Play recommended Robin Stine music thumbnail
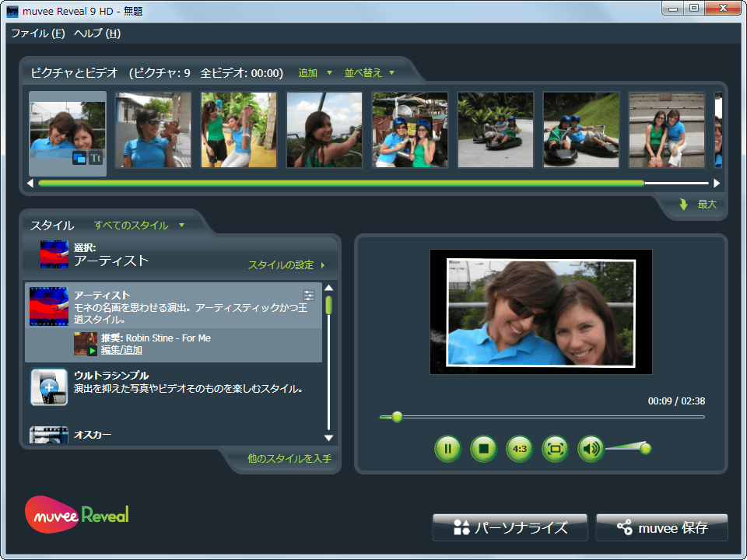 pos(86,344)
